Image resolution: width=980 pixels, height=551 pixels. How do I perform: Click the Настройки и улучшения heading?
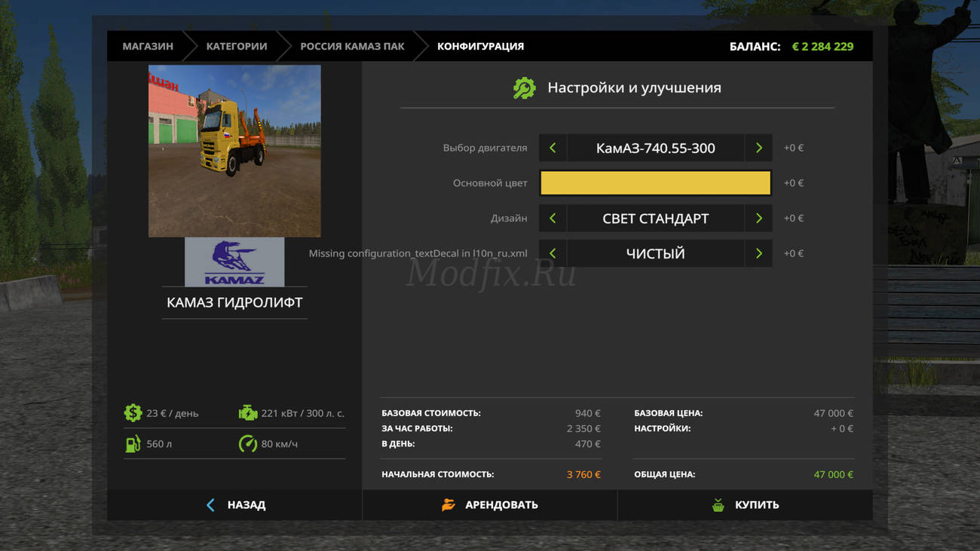tap(634, 87)
